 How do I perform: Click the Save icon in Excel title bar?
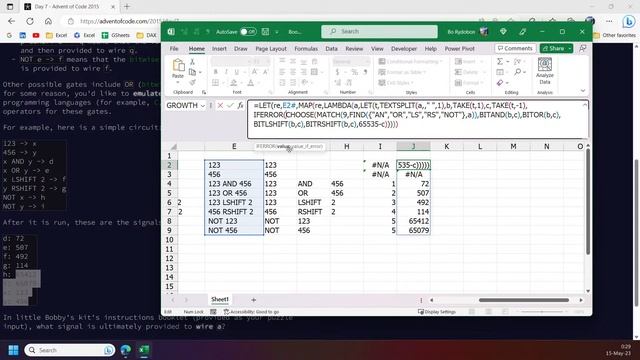(x=265, y=31)
